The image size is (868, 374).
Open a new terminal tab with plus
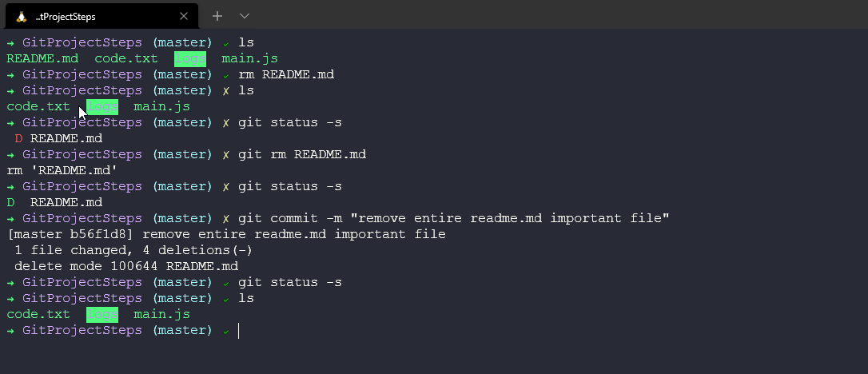pyautogui.click(x=217, y=16)
